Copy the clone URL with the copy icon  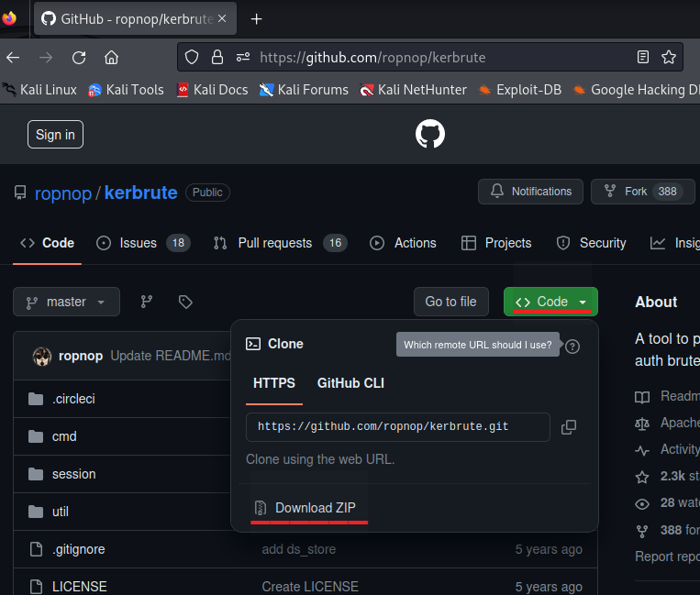pos(568,427)
